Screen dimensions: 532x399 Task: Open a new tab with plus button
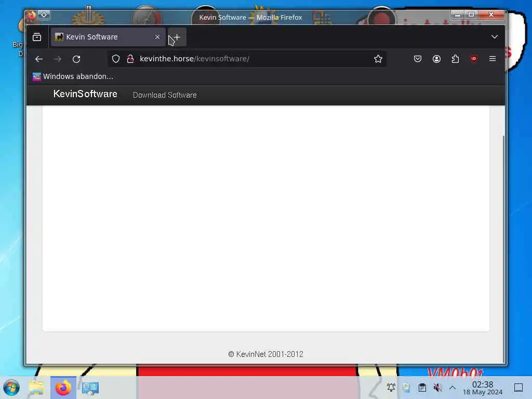tap(177, 37)
